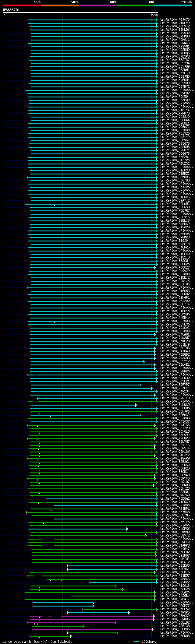Click the UniRef100_A6QWQ8 label

[x=175, y=636]
